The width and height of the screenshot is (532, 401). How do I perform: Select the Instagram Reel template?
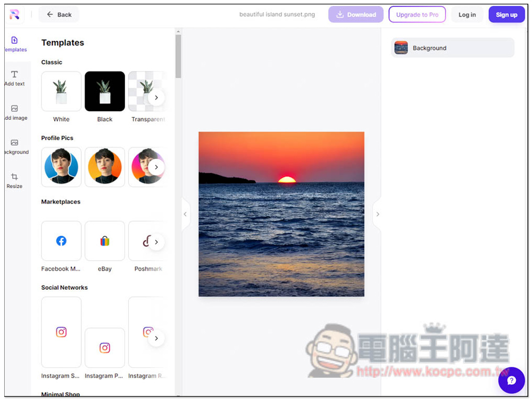click(x=140, y=332)
